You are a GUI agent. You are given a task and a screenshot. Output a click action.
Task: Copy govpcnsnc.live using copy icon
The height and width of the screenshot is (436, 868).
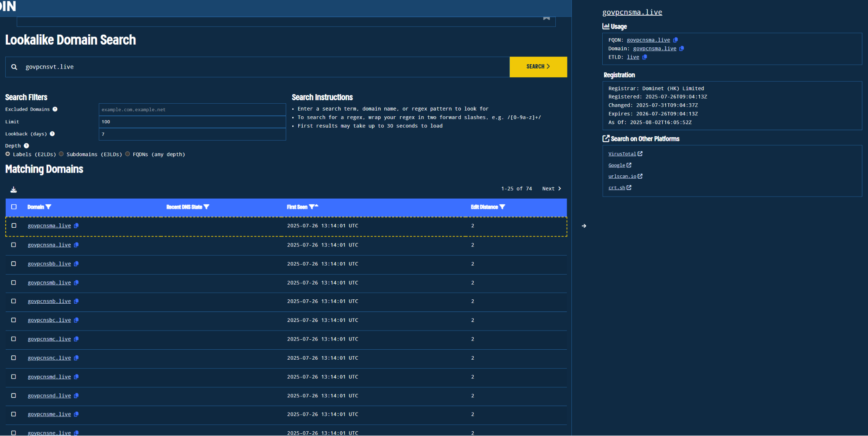[x=76, y=358]
